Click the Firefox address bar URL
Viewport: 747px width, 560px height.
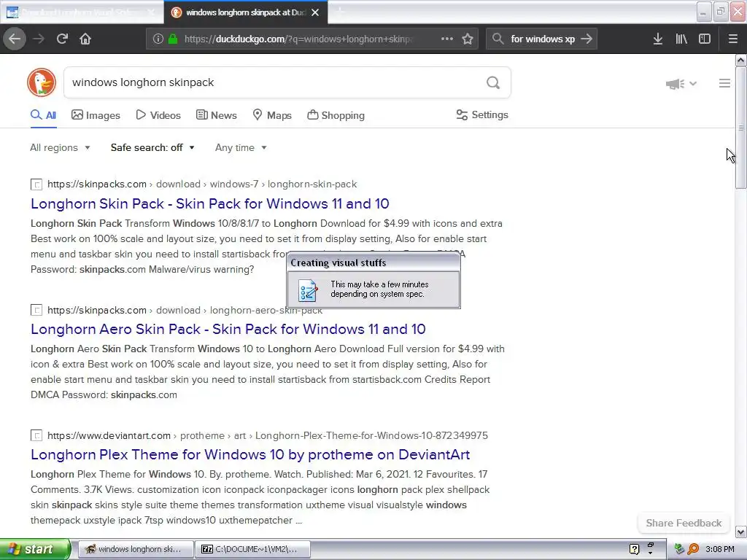298,39
